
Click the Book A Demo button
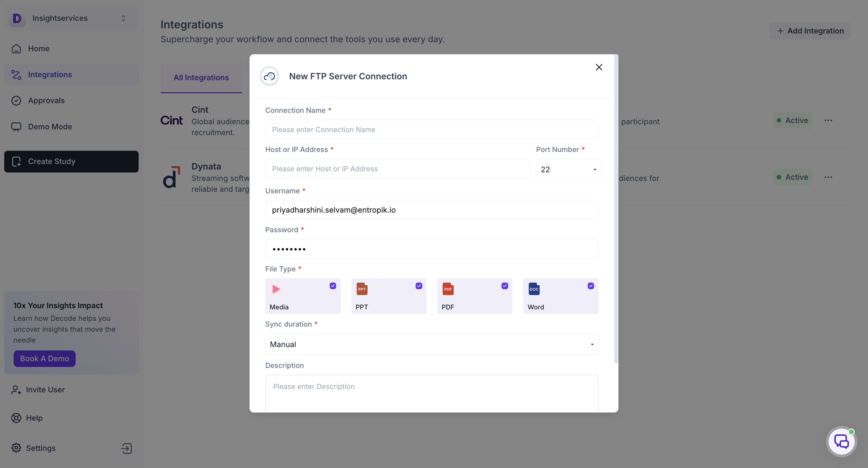coord(45,359)
